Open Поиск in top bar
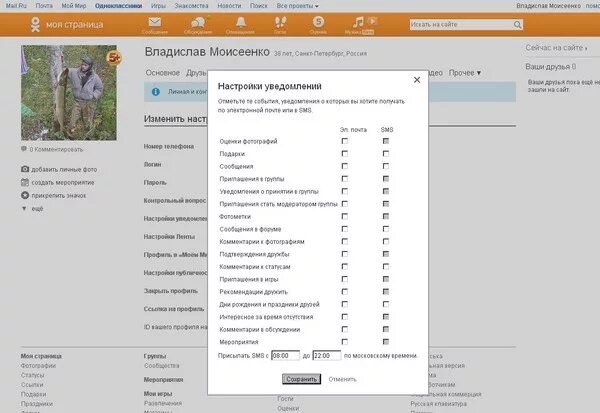 click(x=259, y=6)
